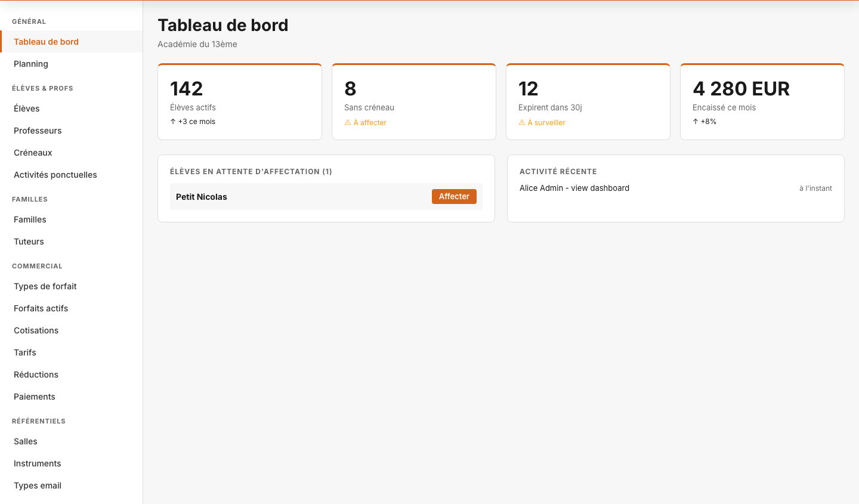Screen dimensions: 859x504
Task: Click the 4 280 EUR Encaissé card
Action: click(x=762, y=101)
